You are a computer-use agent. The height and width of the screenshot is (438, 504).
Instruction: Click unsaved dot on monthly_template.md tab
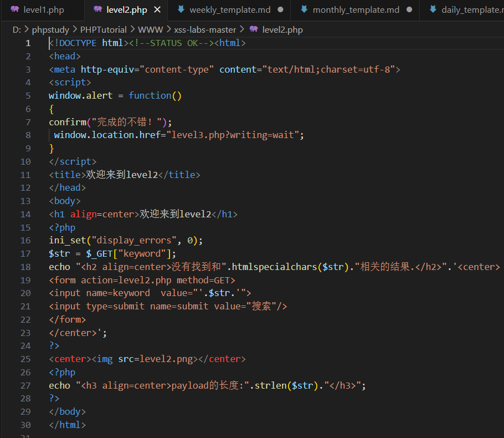409,9
